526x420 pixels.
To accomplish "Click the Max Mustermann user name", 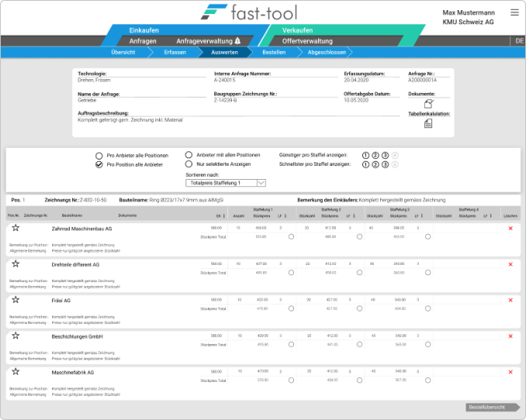I will (469, 12).
